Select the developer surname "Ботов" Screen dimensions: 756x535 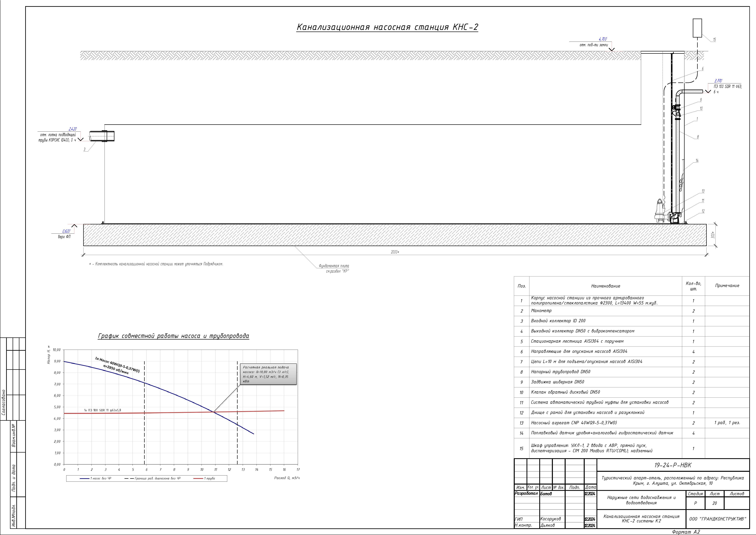click(546, 494)
